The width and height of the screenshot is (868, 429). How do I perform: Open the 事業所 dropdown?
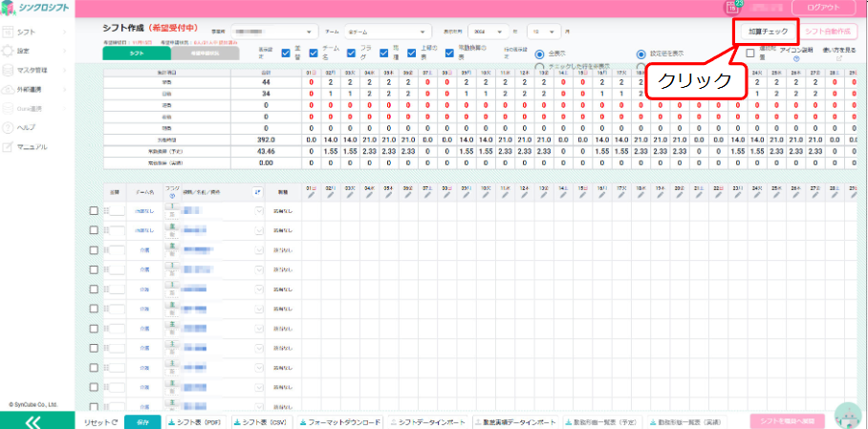coord(274,32)
